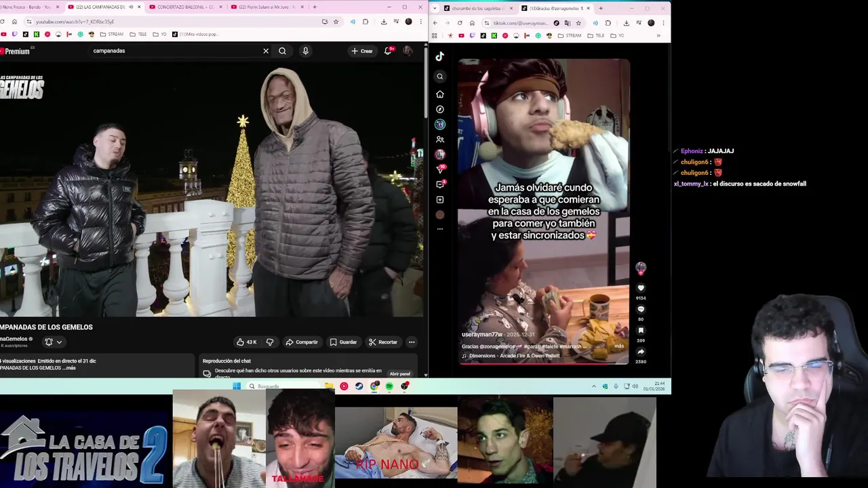Click the Crear button on YouTube
The height and width of the screenshot is (488, 868).
[x=362, y=51]
